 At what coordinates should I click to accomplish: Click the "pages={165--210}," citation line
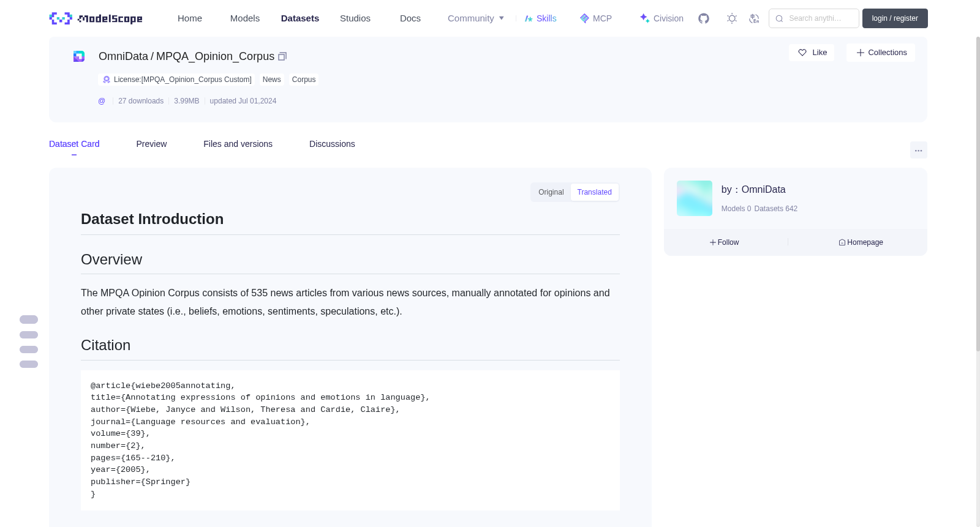(133, 458)
